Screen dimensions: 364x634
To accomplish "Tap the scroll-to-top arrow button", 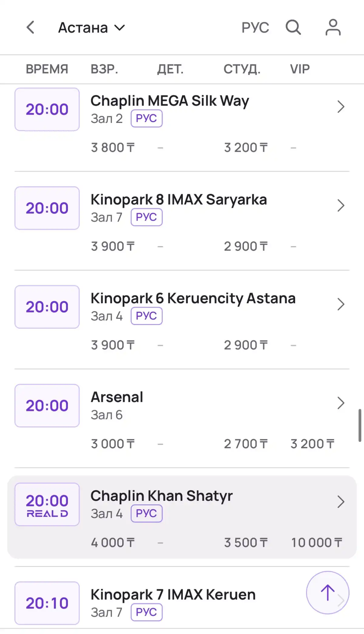I will click(328, 592).
